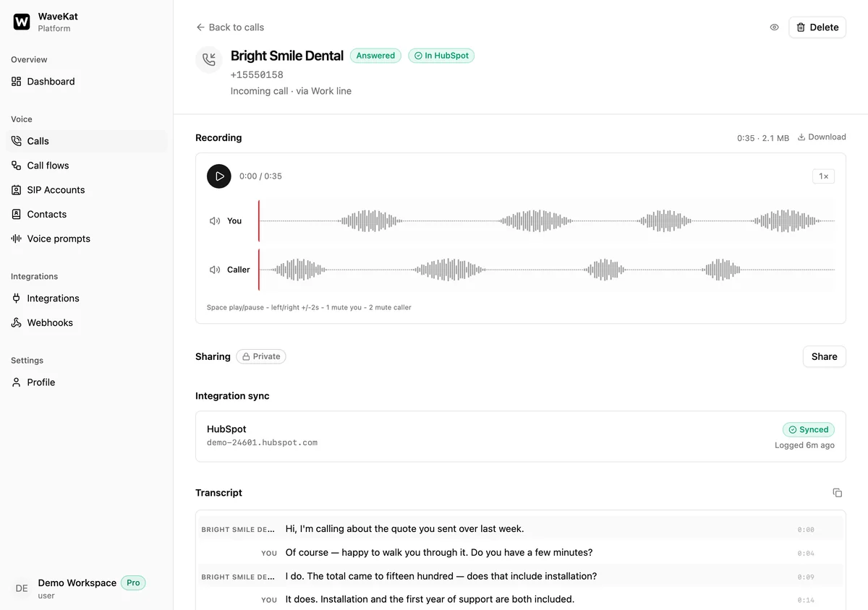Viewport: 868px width, 610px height.
Task: Click the Integrations plug icon
Action: (x=17, y=298)
